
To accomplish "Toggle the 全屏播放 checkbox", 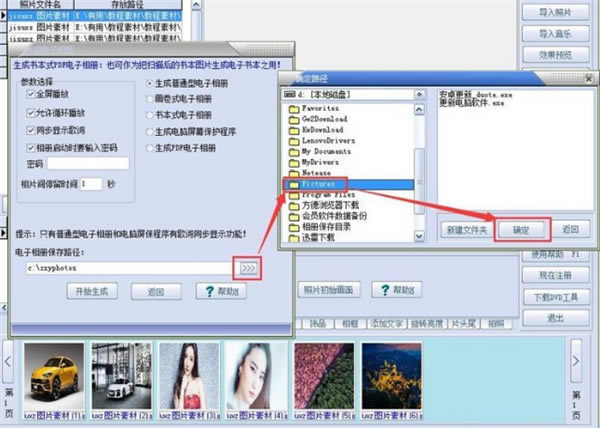I will pos(31,94).
